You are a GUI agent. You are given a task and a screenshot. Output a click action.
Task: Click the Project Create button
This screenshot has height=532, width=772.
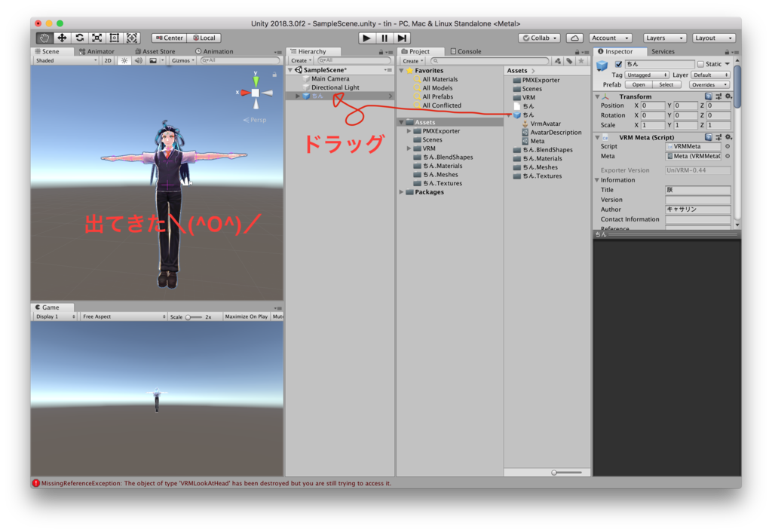(412, 61)
